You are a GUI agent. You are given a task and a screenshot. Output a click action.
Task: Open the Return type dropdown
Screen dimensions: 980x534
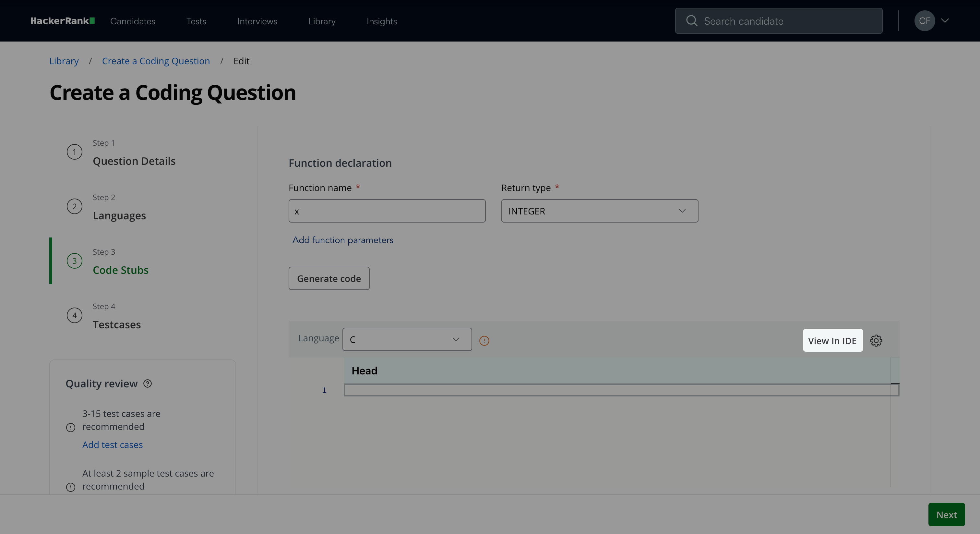(599, 211)
